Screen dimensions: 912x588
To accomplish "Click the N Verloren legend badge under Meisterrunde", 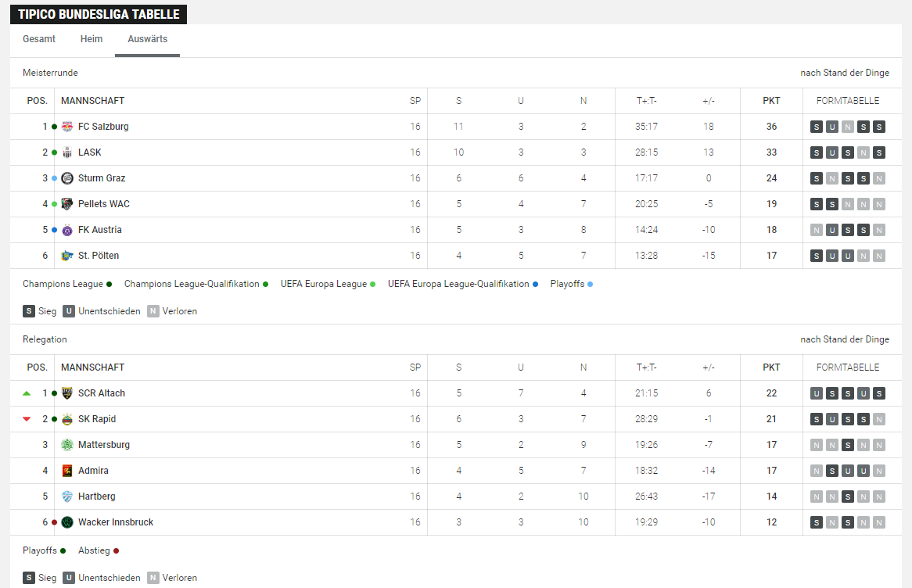I will (153, 311).
